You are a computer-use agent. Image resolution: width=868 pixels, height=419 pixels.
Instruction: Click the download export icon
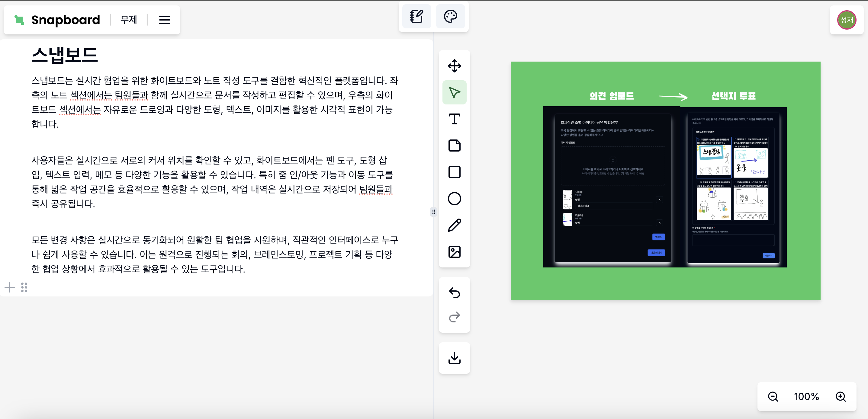tap(454, 358)
